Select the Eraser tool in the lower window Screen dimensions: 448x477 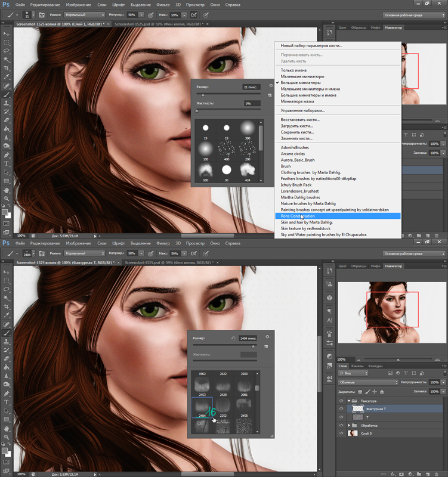[x=7, y=359]
